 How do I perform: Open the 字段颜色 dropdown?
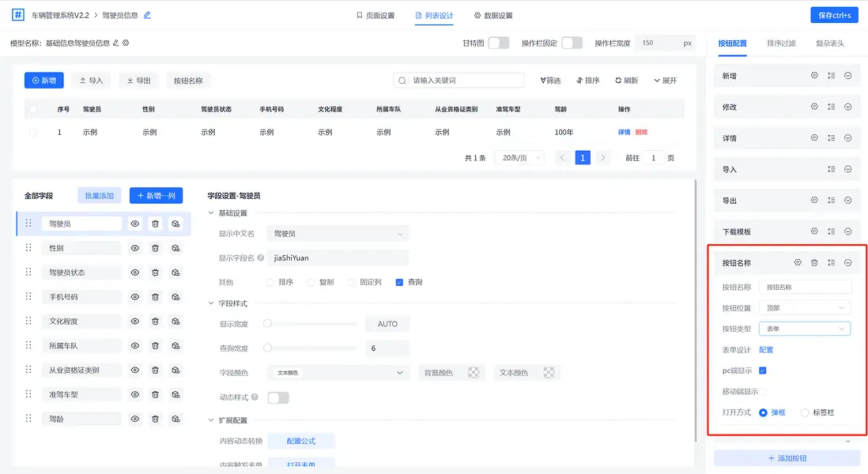tap(338, 373)
